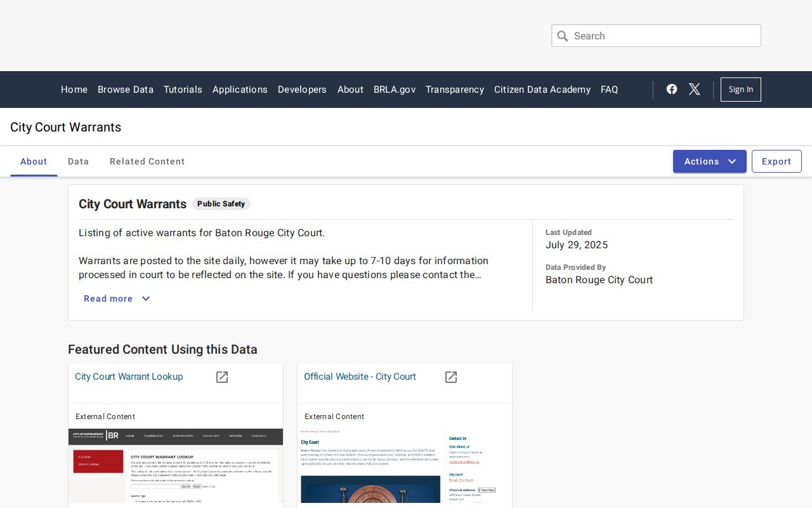This screenshot has height=508, width=812.
Task: Click the 'Last Updated' label
Action: coord(568,232)
